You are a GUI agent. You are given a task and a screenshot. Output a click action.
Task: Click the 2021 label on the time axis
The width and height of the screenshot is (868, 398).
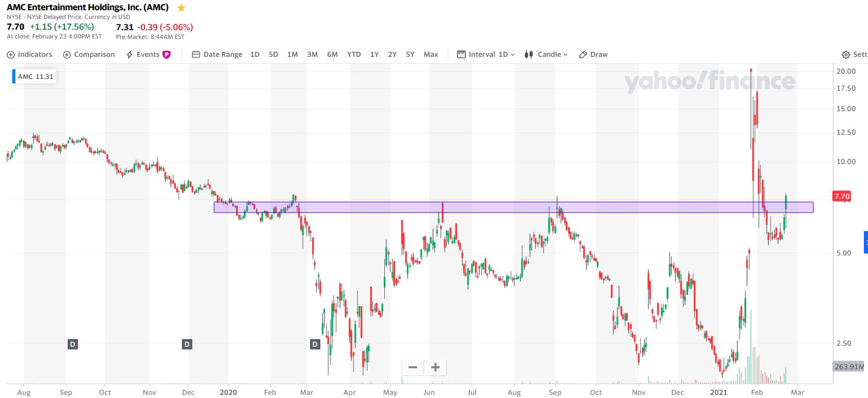pyautogui.click(x=718, y=392)
